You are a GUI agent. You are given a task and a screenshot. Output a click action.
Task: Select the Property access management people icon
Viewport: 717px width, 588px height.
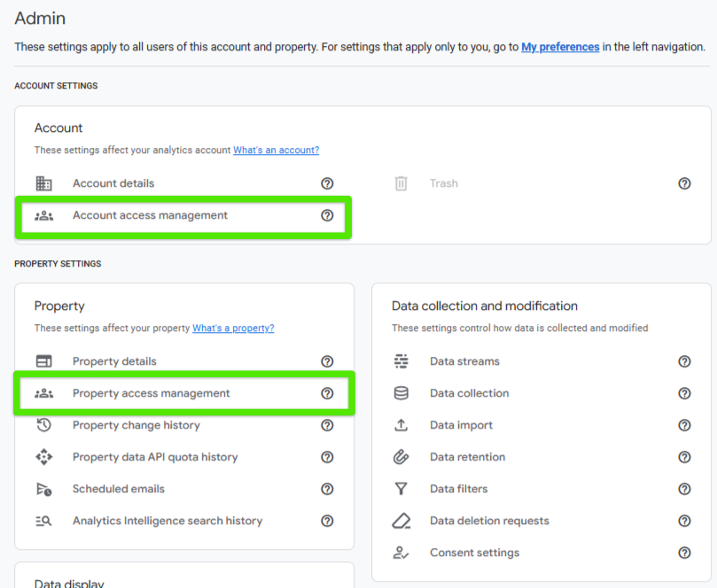point(45,393)
